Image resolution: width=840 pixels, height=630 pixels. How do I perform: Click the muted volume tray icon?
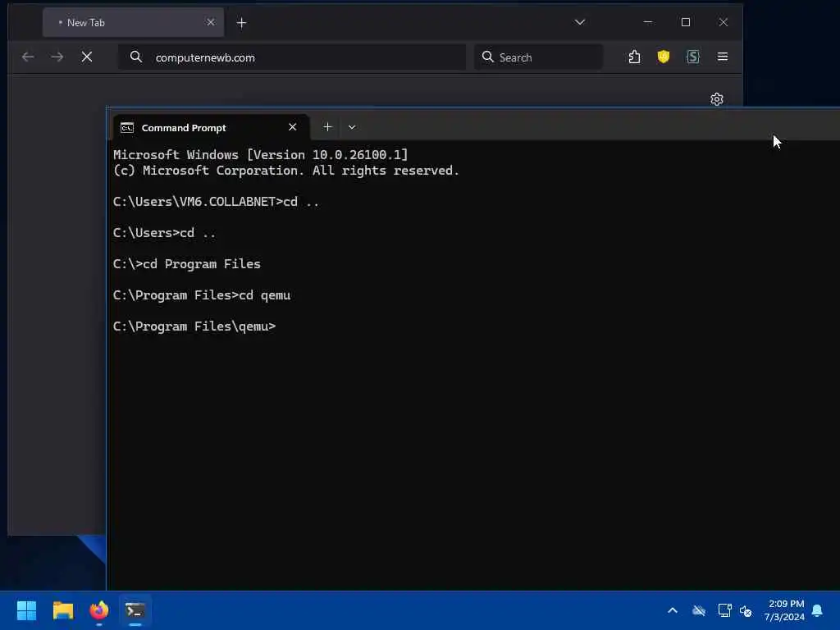(746, 610)
